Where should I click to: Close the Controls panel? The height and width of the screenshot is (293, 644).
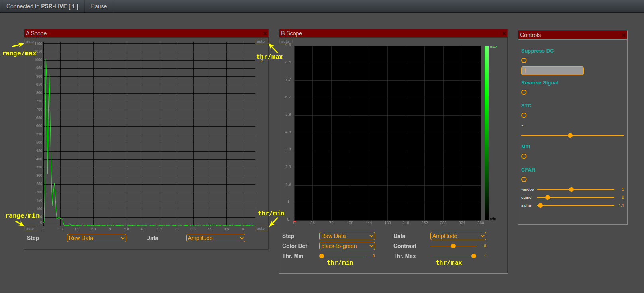click(624, 35)
